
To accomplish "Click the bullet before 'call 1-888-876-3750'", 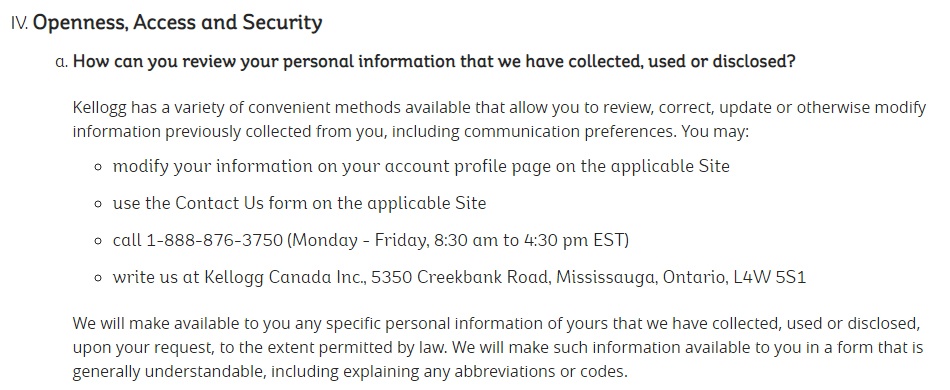I will click(99, 242).
